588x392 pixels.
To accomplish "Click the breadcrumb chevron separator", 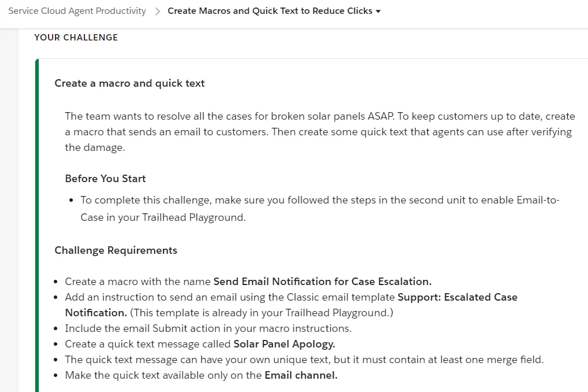I will (156, 10).
